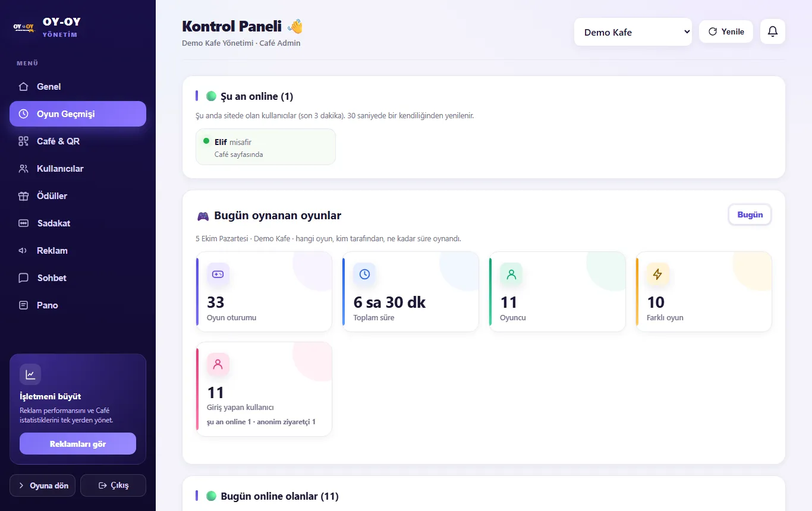
Task: Select the Elif misafir online user card
Action: point(266,147)
